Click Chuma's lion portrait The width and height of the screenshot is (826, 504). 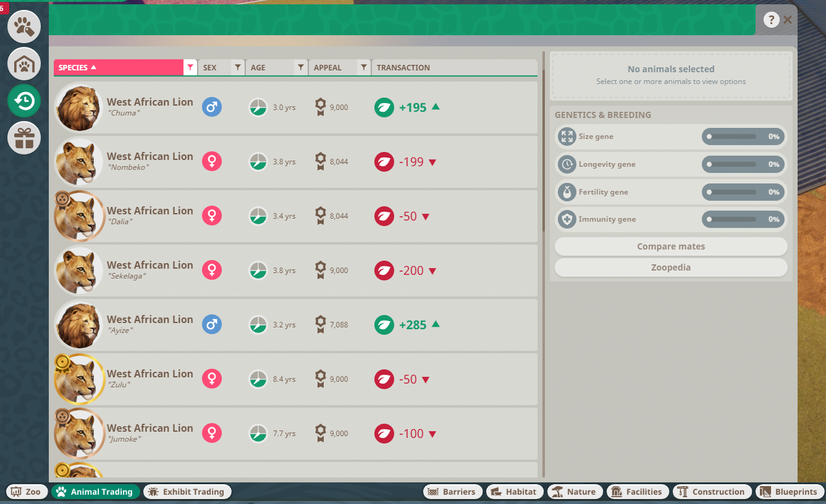[78, 107]
